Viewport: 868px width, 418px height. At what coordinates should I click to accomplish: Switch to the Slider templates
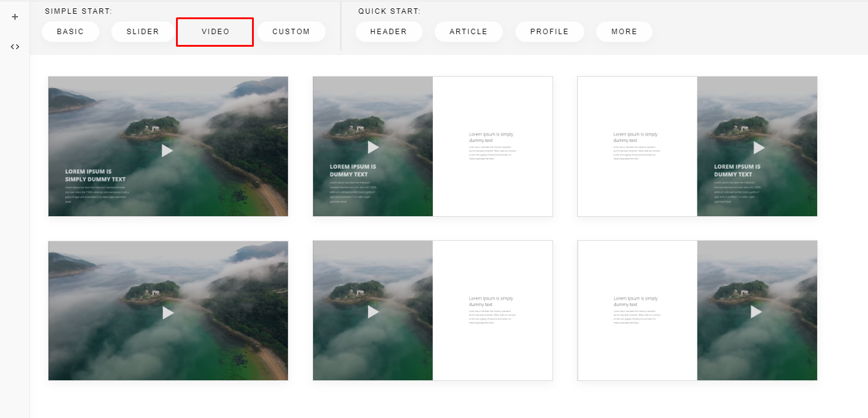[x=142, y=32]
